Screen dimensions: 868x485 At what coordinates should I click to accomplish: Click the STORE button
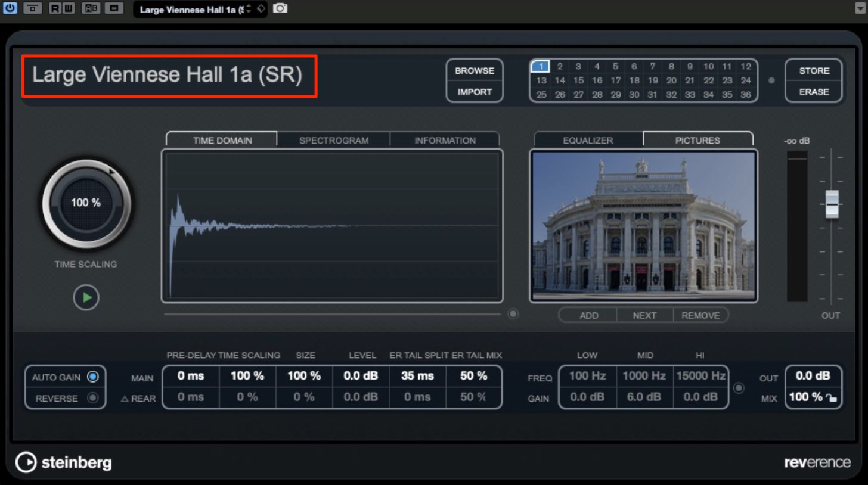pyautogui.click(x=814, y=70)
